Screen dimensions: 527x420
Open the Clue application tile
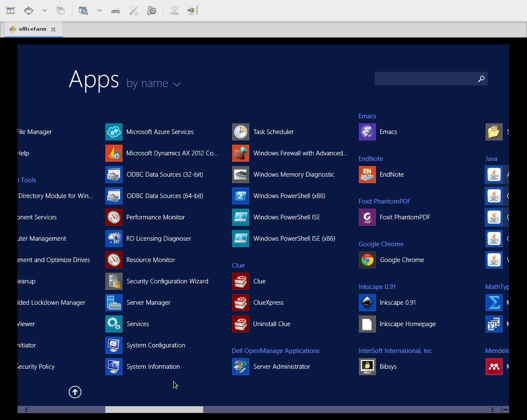tap(249, 281)
